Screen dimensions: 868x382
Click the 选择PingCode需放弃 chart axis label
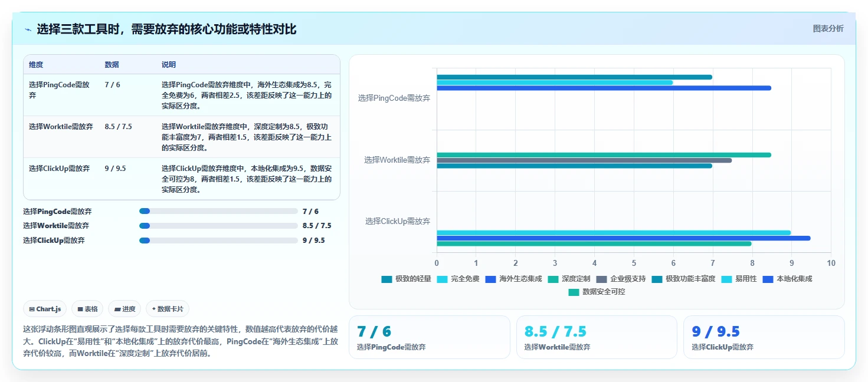[x=394, y=98]
